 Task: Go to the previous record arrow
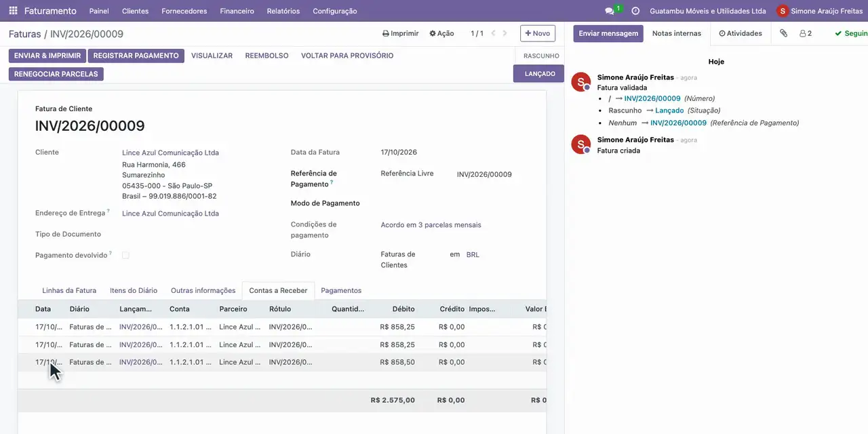click(x=494, y=33)
